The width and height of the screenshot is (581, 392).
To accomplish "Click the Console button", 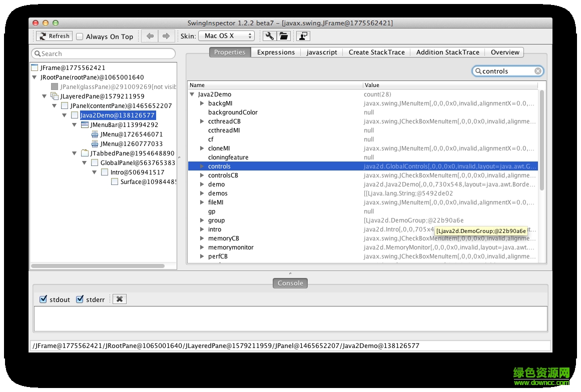I will pyautogui.click(x=290, y=282).
